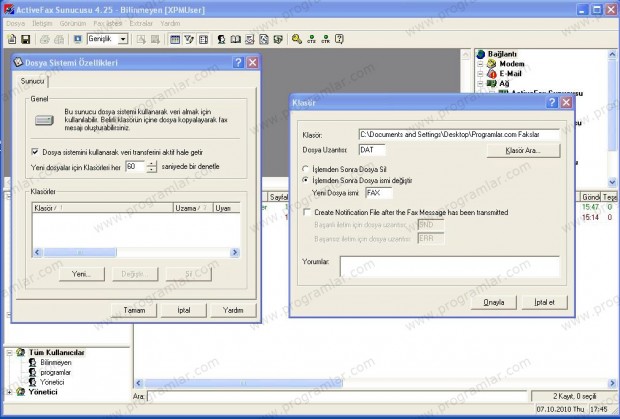Screen dimensions: 620x419
Task: Click the Ağ network icon in tree
Action: (491, 83)
